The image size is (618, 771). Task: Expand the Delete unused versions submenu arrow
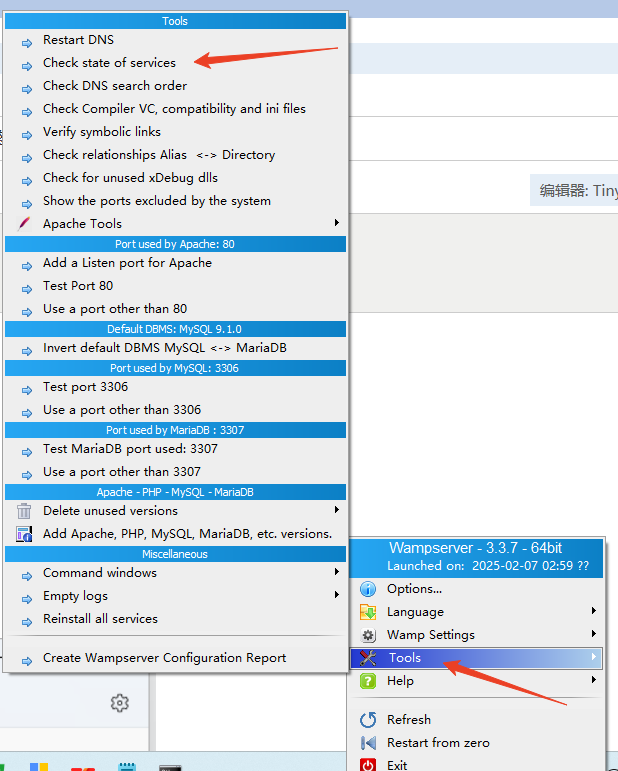[337, 510]
